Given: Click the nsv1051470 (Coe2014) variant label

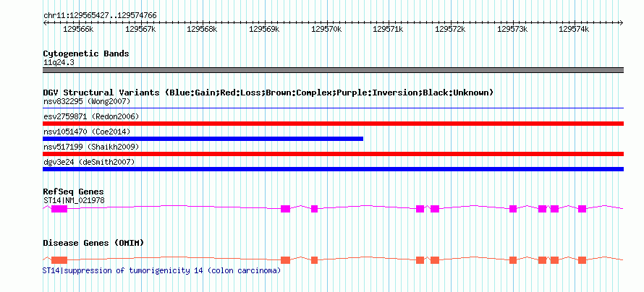Looking at the screenshot, I should coord(87,132).
